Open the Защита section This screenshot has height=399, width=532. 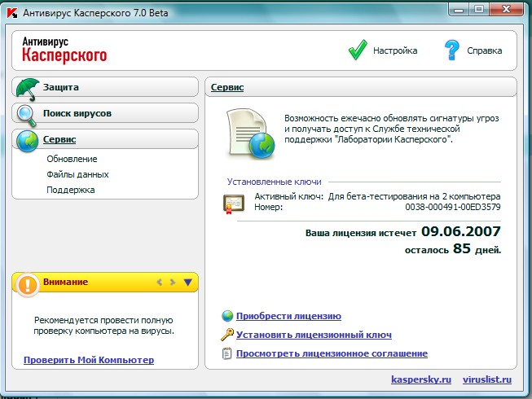click(105, 87)
